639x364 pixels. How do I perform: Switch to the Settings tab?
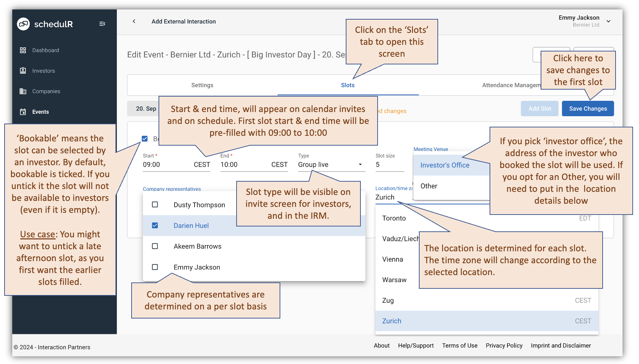202,85
